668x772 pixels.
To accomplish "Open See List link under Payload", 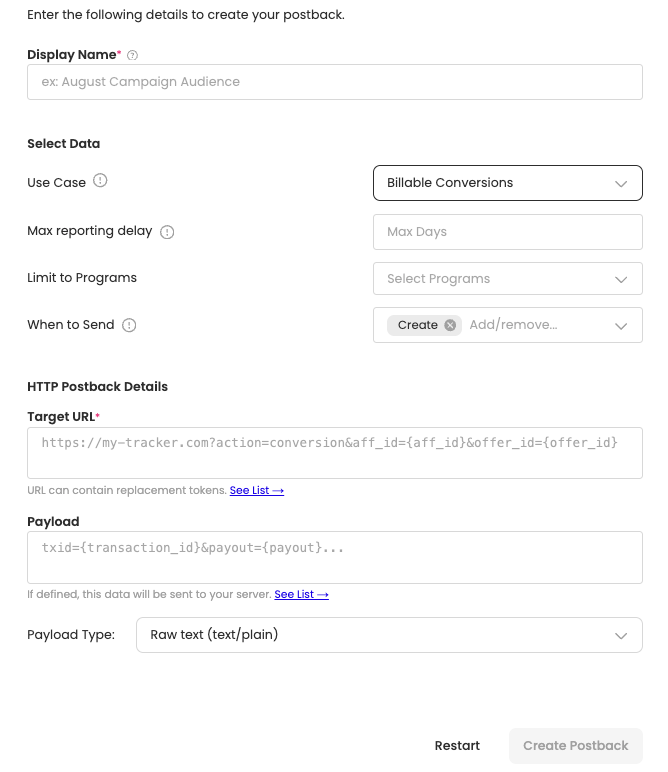I will click(x=301, y=594).
